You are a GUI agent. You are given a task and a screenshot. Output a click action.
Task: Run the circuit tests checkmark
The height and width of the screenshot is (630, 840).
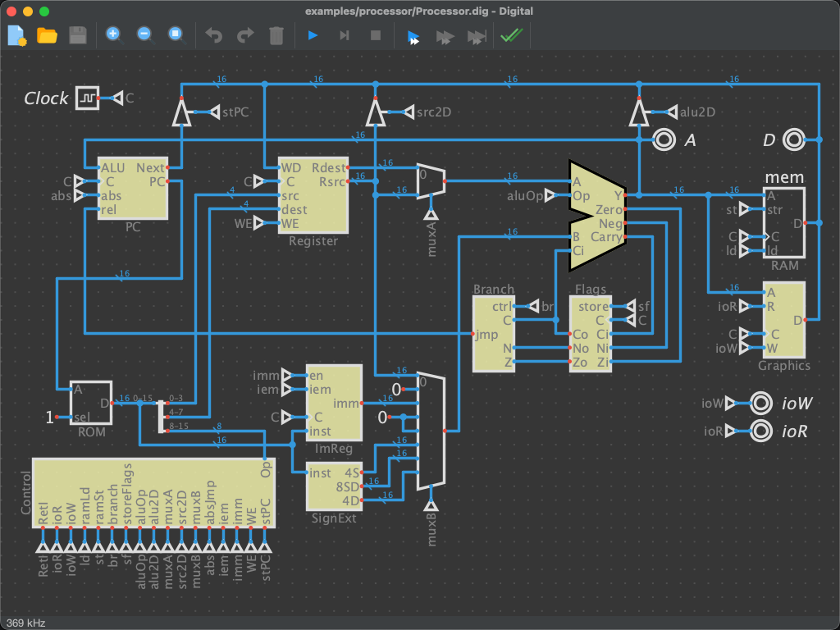click(512, 35)
